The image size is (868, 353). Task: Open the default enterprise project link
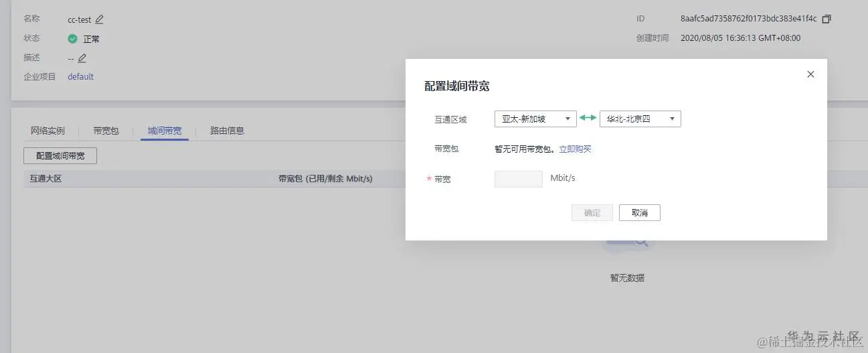[x=80, y=76]
